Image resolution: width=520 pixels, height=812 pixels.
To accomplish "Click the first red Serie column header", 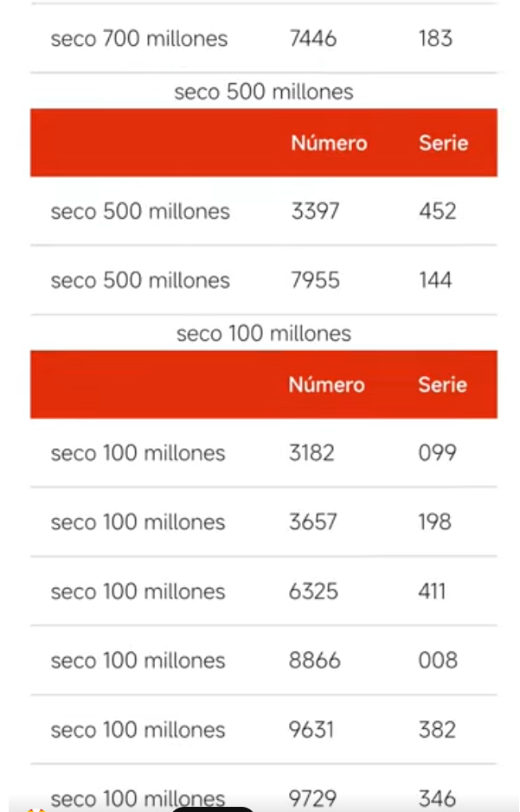I will pyautogui.click(x=443, y=143).
